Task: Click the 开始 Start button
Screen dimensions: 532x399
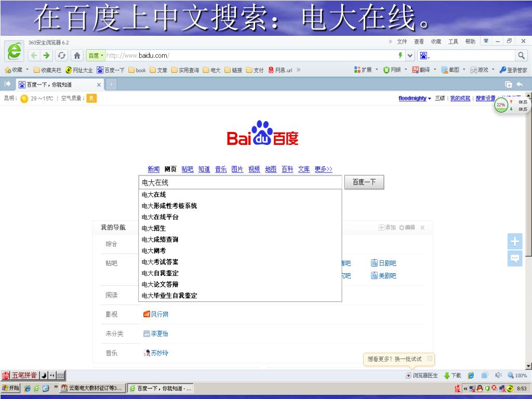Action: coord(10,388)
